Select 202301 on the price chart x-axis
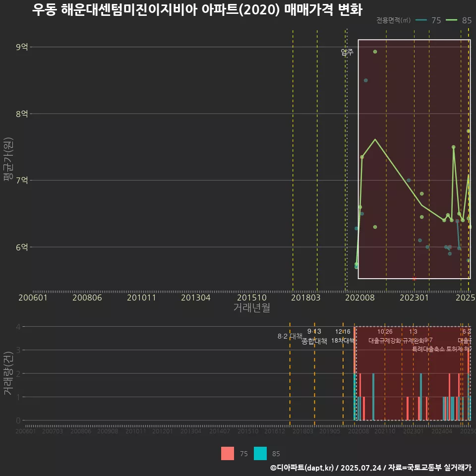This screenshot has height=476, width=476. (x=414, y=297)
